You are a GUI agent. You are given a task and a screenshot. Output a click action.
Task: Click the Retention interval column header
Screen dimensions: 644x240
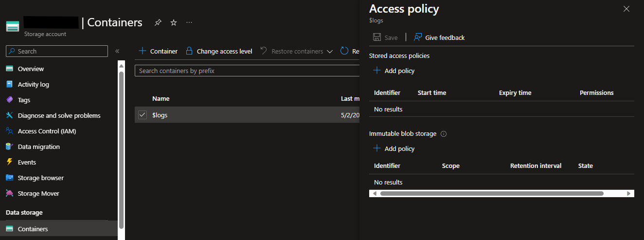pyautogui.click(x=536, y=166)
